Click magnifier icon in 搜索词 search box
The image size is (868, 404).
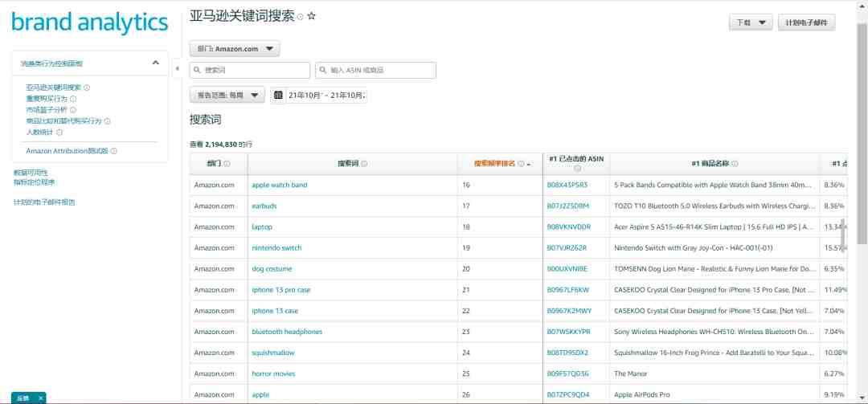tap(197, 71)
